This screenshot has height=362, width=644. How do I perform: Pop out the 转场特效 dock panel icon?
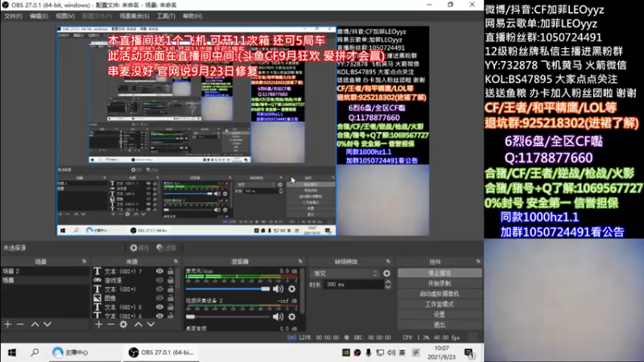(x=388, y=261)
